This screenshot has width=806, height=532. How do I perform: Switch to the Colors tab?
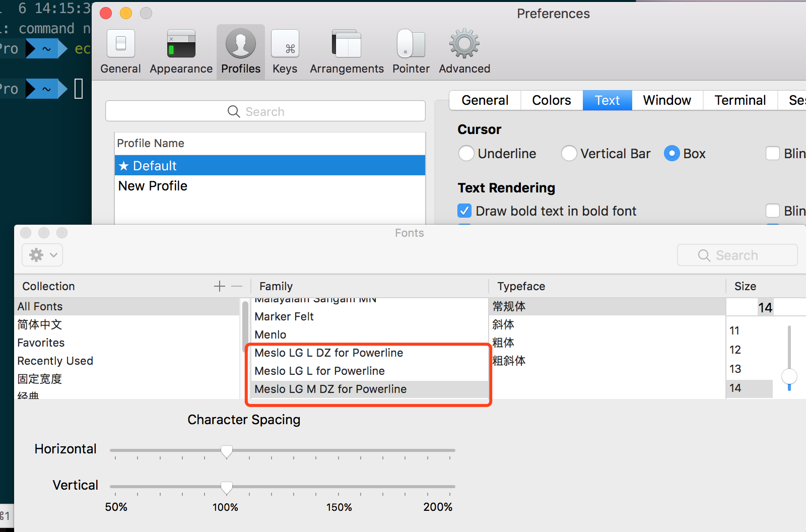click(552, 100)
